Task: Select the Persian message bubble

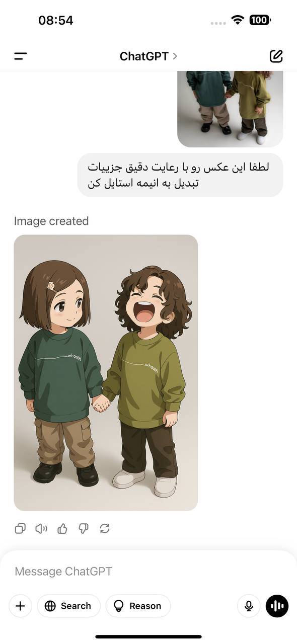Action: click(180, 175)
